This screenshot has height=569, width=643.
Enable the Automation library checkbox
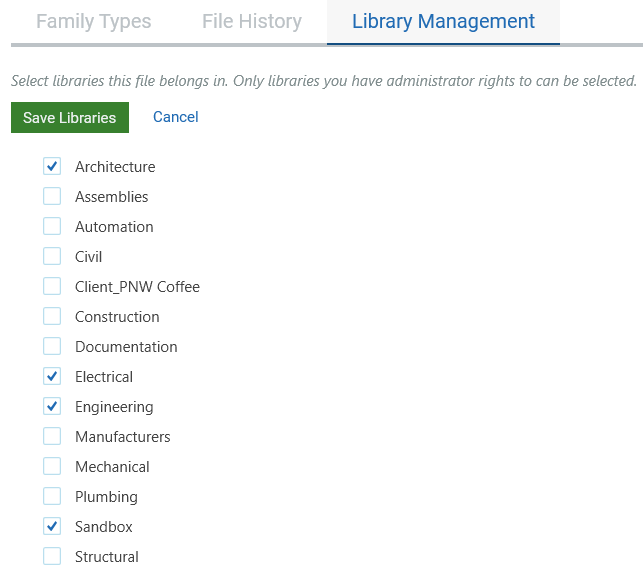[x=52, y=227]
